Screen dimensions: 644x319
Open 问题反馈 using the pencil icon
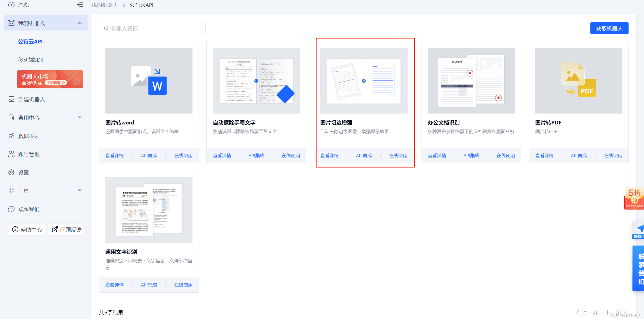pyautogui.click(x=55, y=229)
